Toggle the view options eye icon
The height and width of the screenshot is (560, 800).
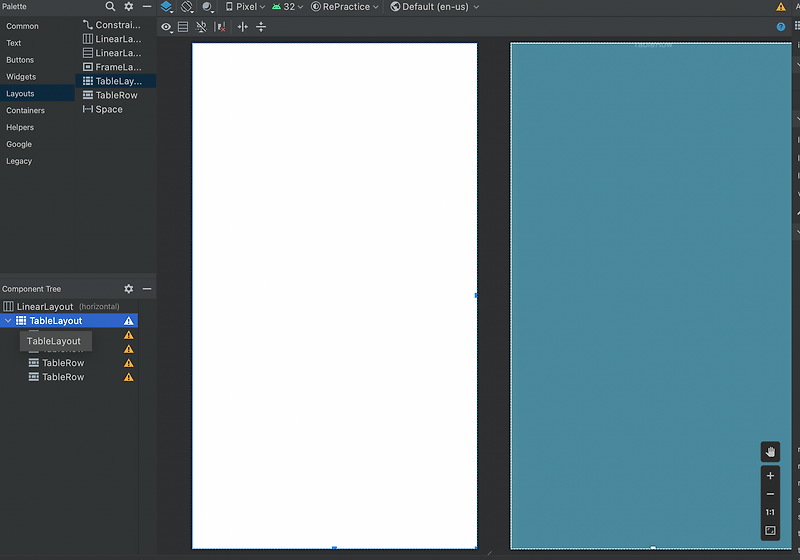(166, 27)
